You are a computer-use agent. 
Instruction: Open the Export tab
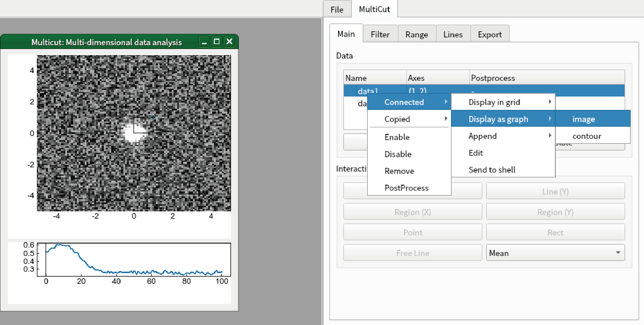tap(490, 35)
